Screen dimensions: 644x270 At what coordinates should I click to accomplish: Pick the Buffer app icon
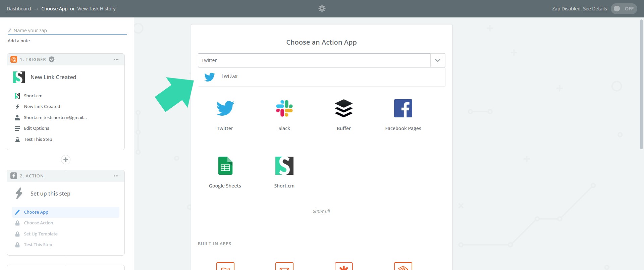[x=343, y=108]
